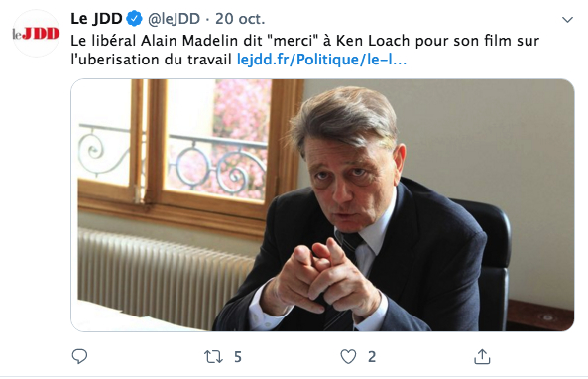Open the Alain Madelin photo
This screenshot has width=588, height=379.
(322, 205)
